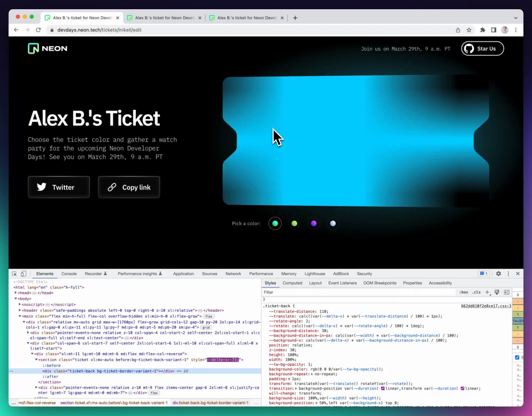Screen dimensions: 532x416
Task: Switch to the Computed styles tab
Action: [x=292, y=283]
